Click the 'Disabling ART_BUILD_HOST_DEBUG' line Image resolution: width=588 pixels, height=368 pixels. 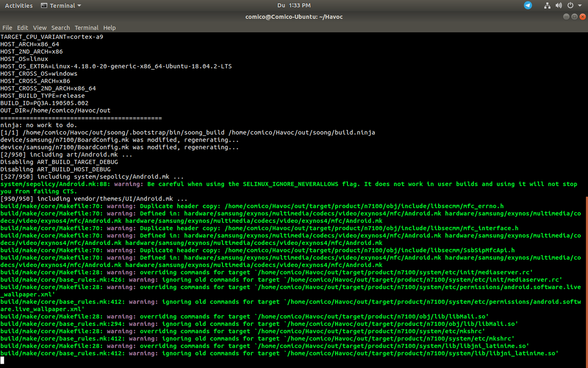coord(55,169)
